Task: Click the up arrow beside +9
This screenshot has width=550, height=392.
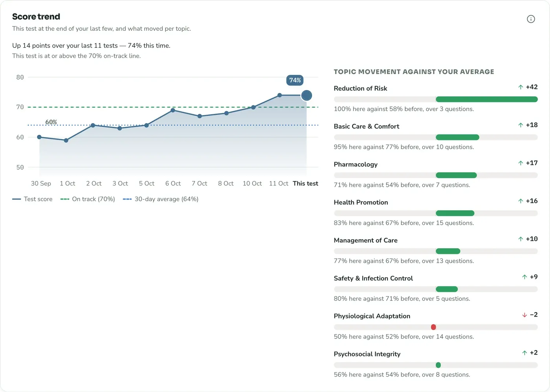Action: coord(525,277)
